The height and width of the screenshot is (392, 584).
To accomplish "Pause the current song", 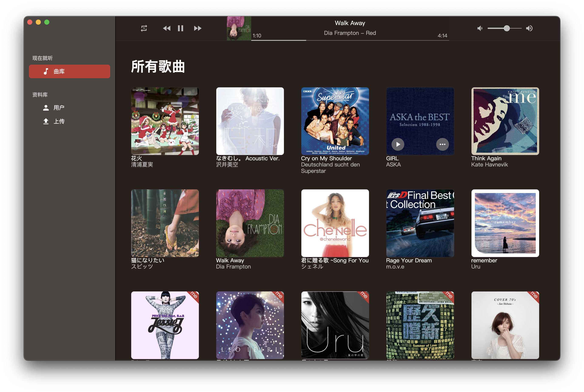I will point(180,28).
